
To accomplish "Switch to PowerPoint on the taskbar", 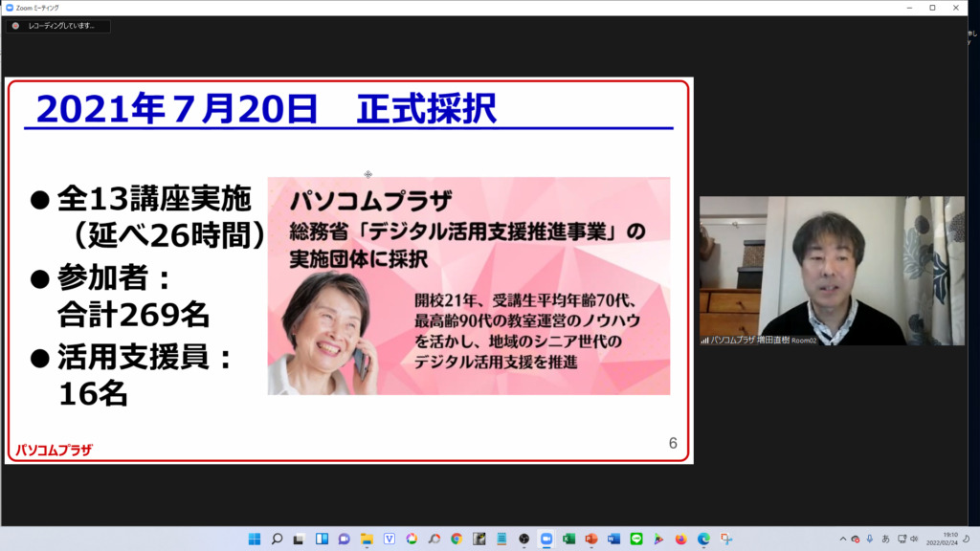I will 591,540.
